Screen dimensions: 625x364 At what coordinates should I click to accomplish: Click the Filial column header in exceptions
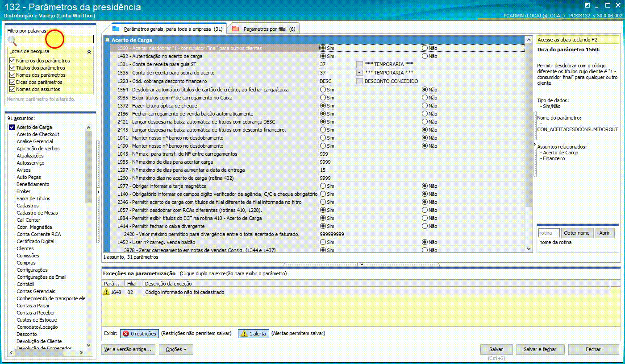[x=133, y=283]
